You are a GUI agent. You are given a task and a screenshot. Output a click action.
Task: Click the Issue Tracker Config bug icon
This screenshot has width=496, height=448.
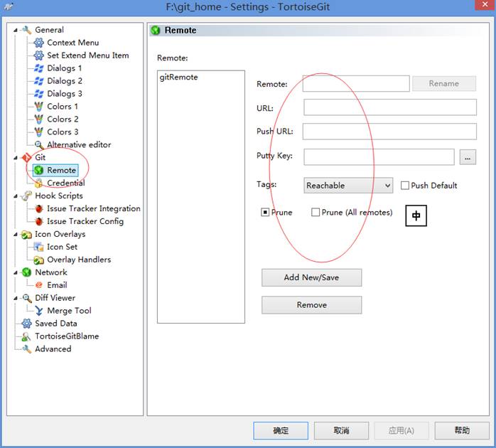(x=38, y=221)
